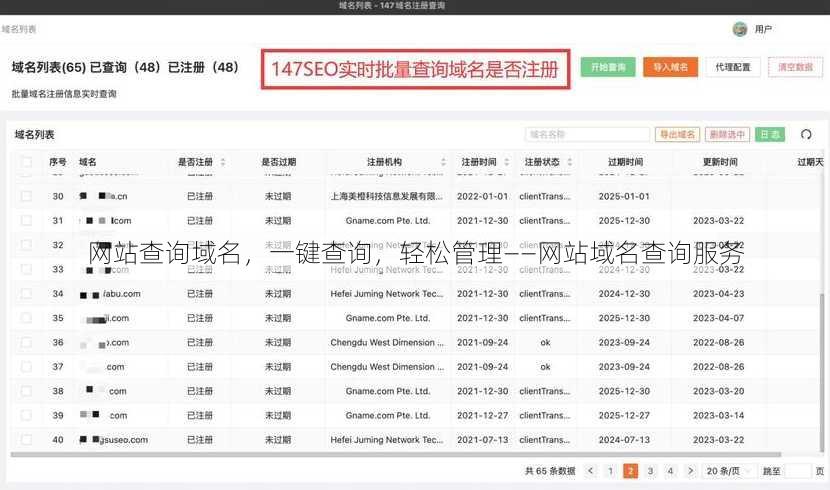This screenshot has height=490, width=830.
Task: Click the 是否过期 column header
Action: pyautogui.click(x=278, y=162)
